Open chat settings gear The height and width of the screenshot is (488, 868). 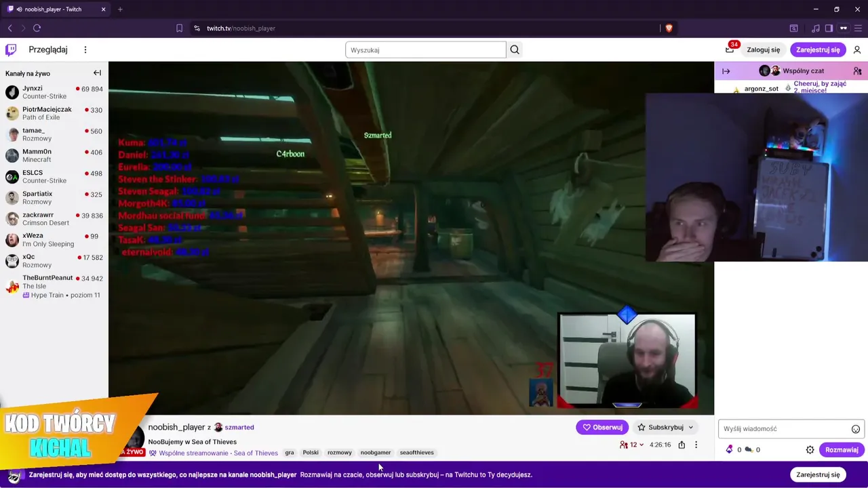coord(810,449)
